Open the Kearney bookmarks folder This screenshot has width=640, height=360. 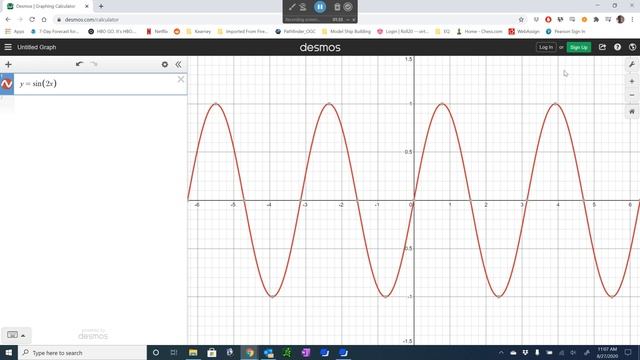click(199, 31)
